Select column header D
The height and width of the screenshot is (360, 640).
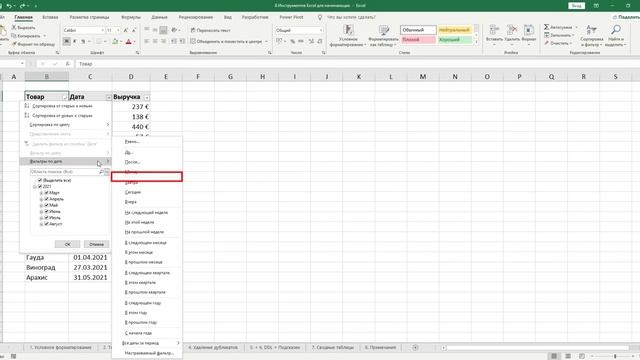pyautogui.click(x=131, y=76)
